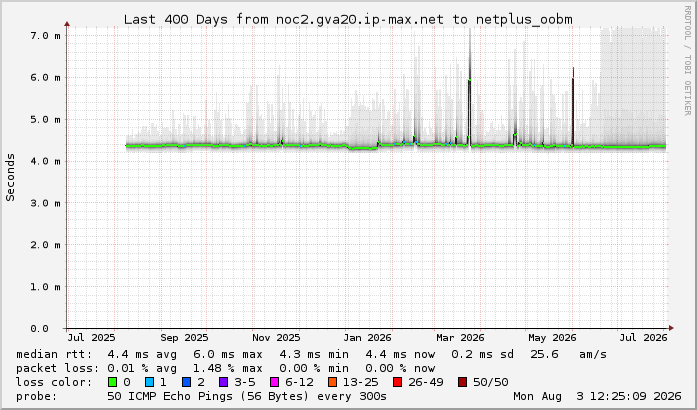697x410 pixels.
Task: Click the 'Jul 2026' x-axis label
Action: point(643,338)
